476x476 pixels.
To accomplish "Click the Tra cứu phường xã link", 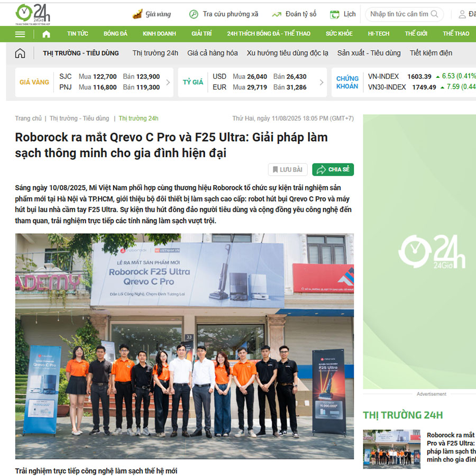I will tap(231, 14).
